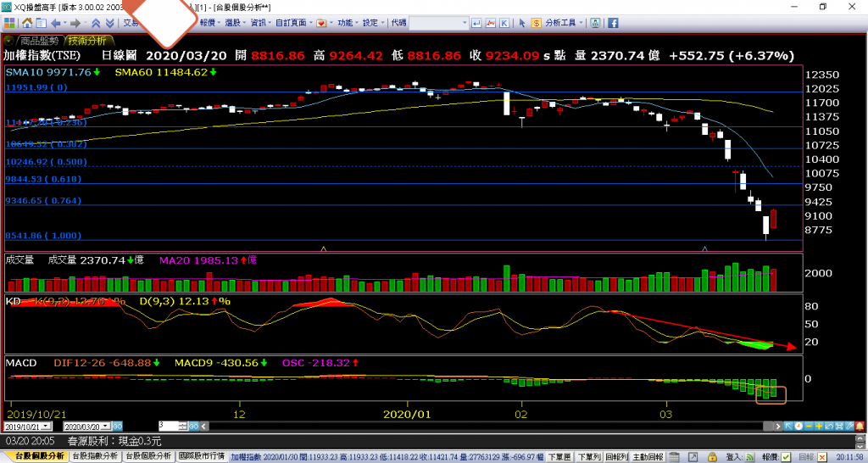Open the start date 2019/10/21 dropdown
The image size is (868, 463).
[47, 426]
